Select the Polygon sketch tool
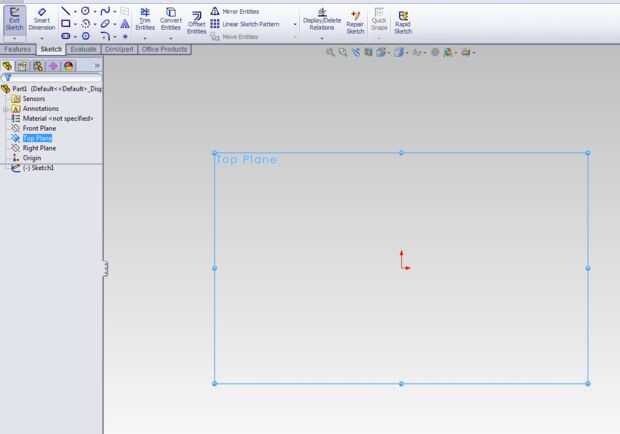 pyautogui.click(x=85, y=36)
